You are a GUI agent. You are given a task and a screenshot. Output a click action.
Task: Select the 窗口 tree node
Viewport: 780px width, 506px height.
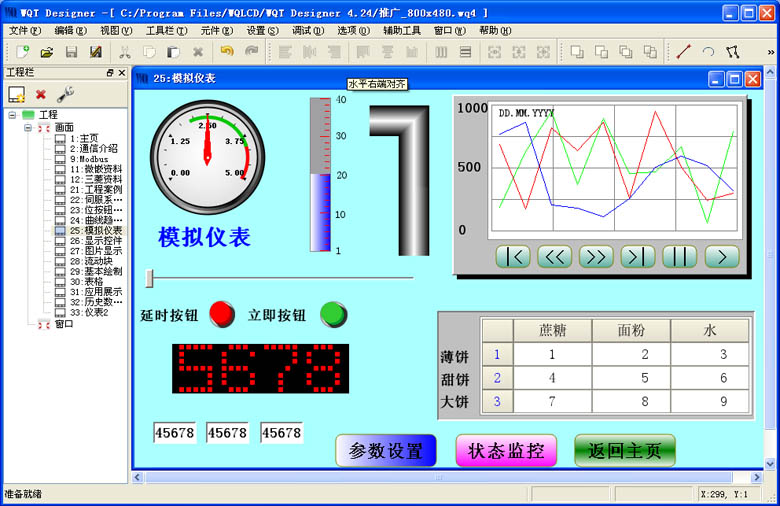click(x=64, y=324)
